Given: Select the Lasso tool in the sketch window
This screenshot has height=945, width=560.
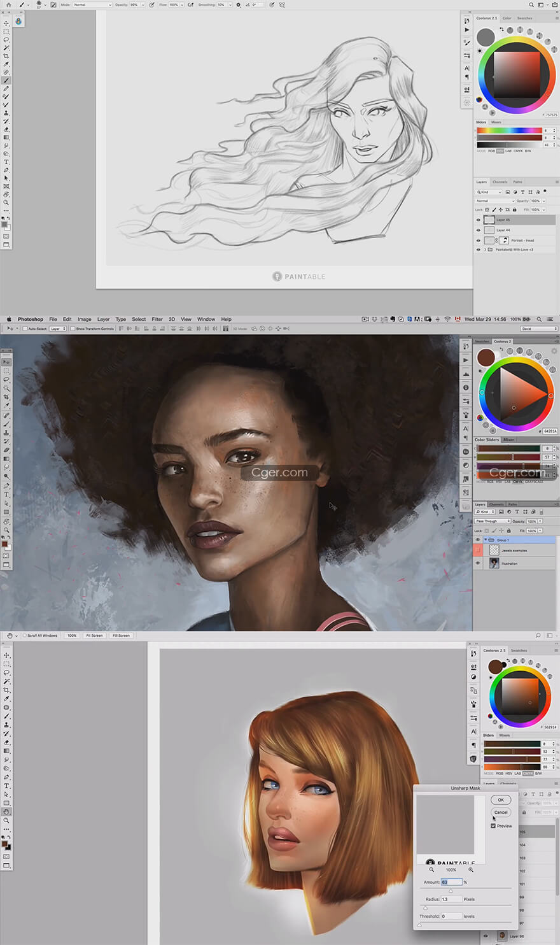Looking at the screenshot, I should pyautogui.click(x=6, y=39).
